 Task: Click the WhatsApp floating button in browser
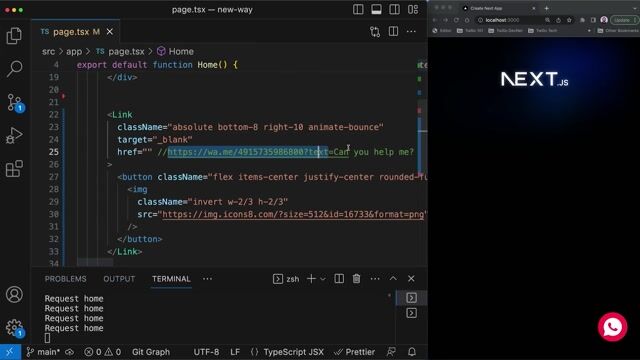pos(612,327)
